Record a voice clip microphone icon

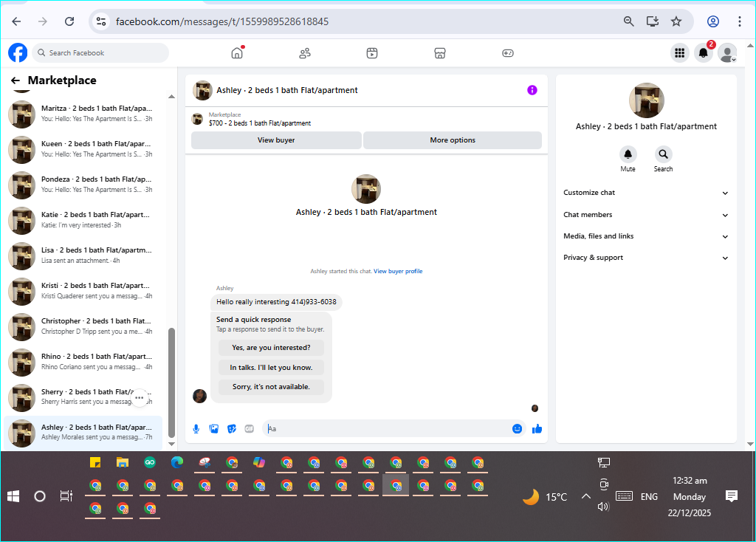196,429
